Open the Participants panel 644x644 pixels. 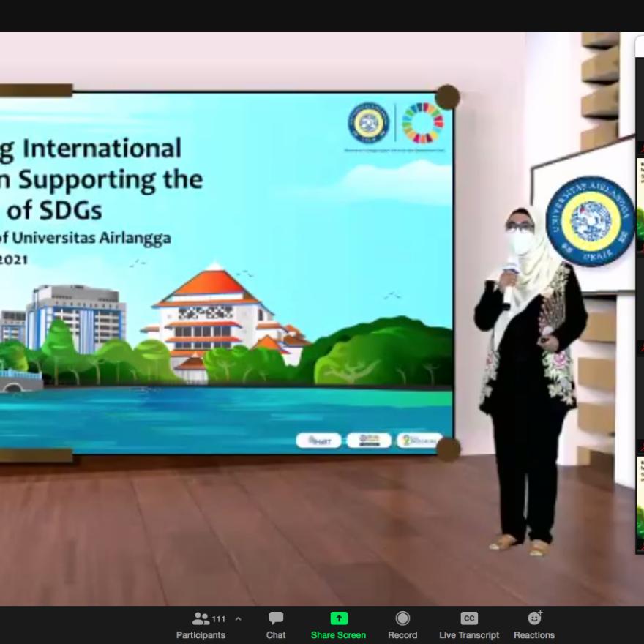(x=201, y=626)
